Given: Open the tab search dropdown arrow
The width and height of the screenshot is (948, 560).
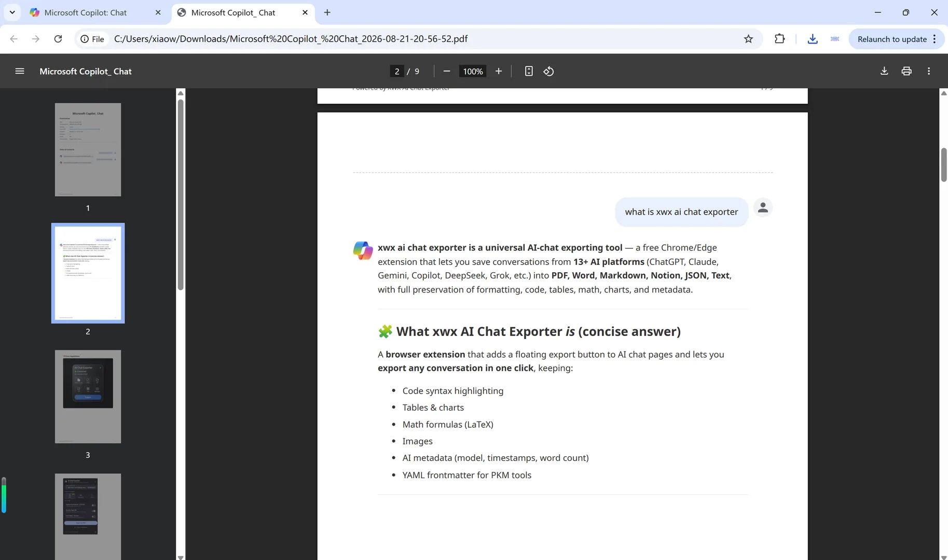Looking at the screenshot, I should point(12,12).
